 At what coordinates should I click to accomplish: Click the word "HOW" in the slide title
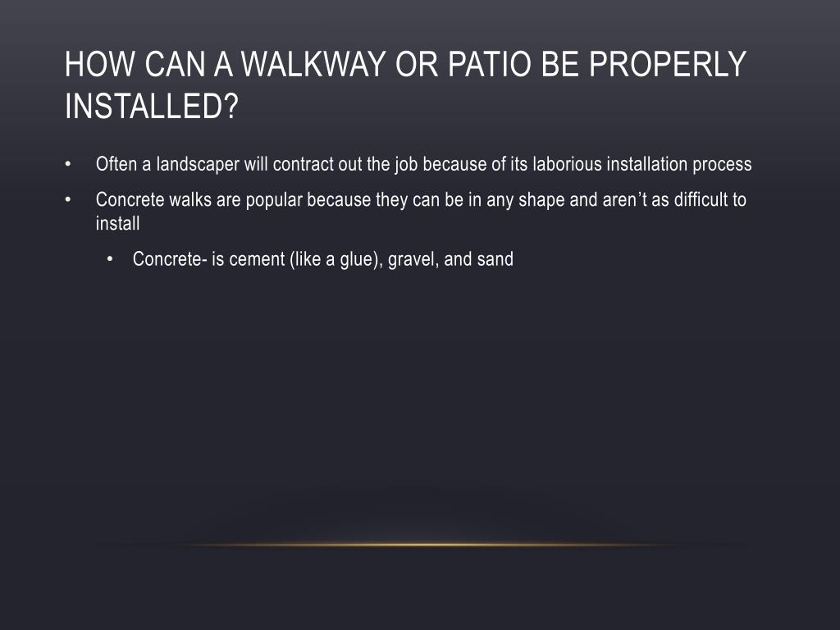99,64
